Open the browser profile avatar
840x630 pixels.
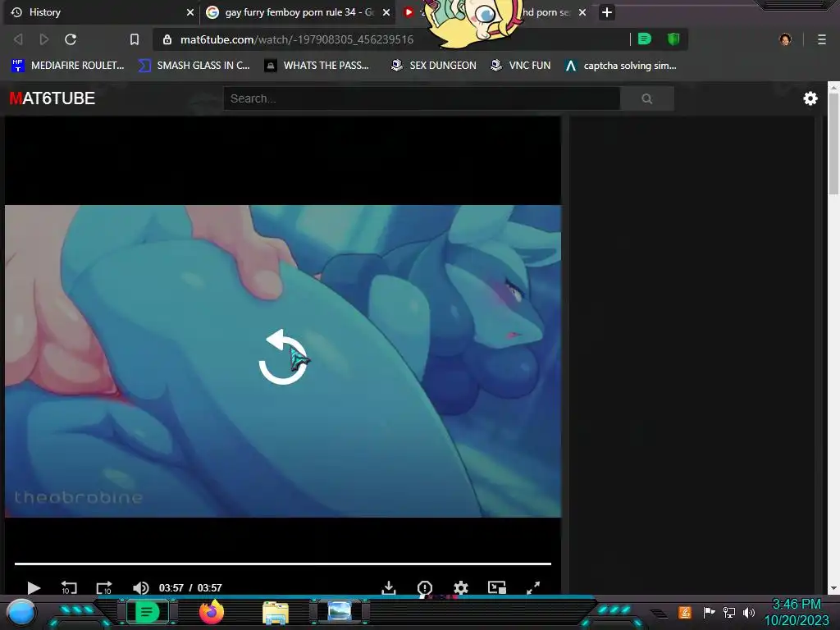point(785,39)
